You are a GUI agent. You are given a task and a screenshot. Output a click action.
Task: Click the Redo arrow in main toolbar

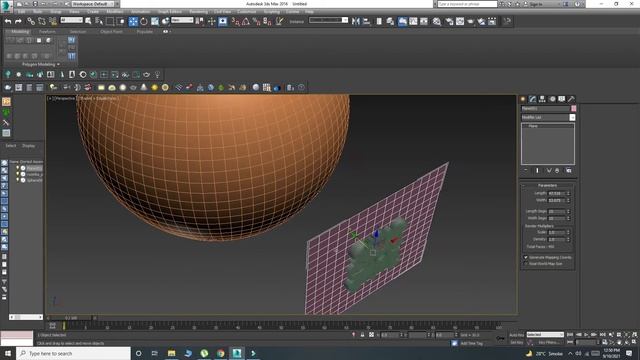tap(18, 21)
